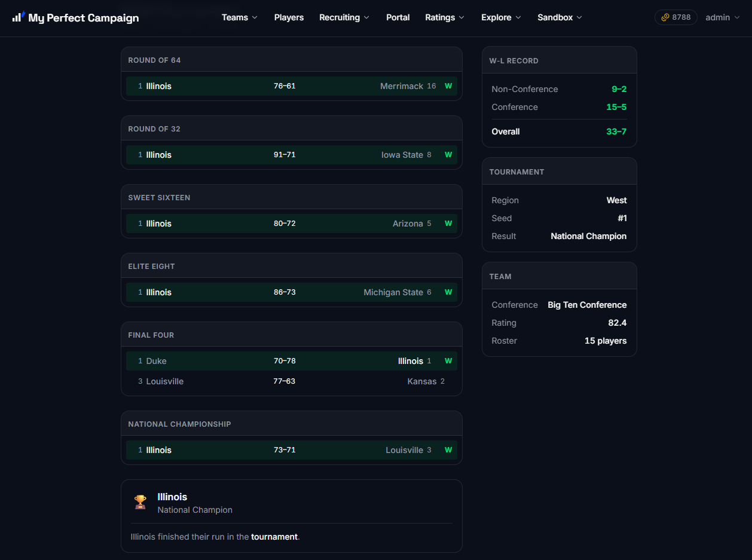The image size is (752, 560).
Task: Open the admin user menu
Action: 723,17
